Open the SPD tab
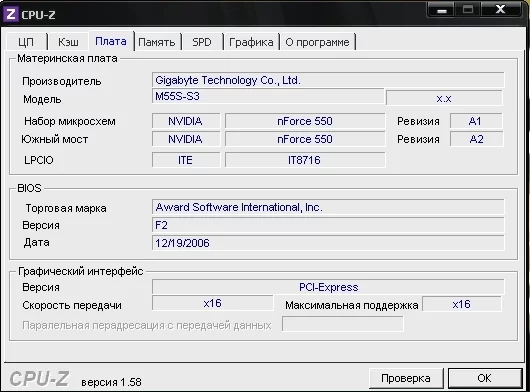This screenshot has width=530, height=392. point(202,42)
